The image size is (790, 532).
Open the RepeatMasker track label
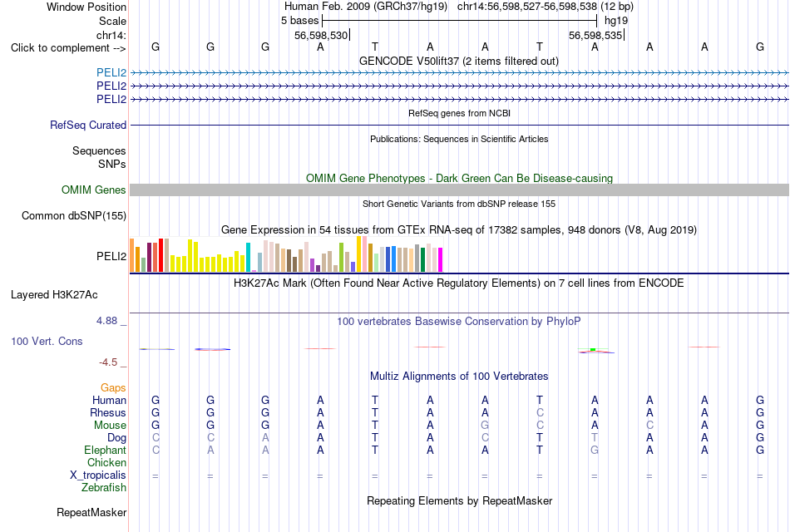pos(91,512)
